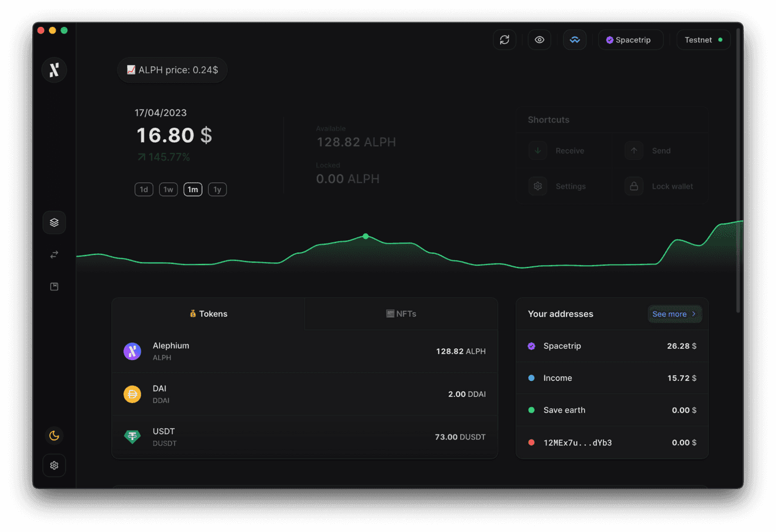Click the 26.28 $ Spacetrip balance
Screen dimensions: 776x532
(x=682, y=346)
